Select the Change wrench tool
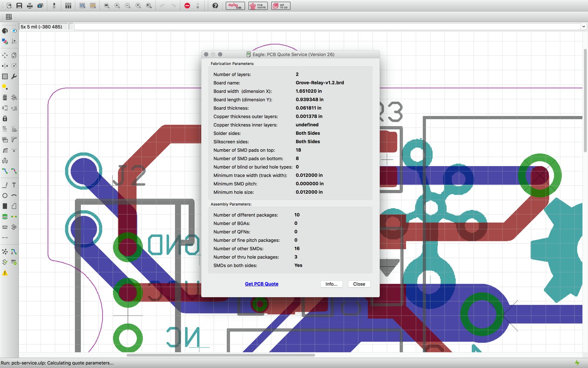The height and width of the screenshot is (368, 588). coord(14,77)
